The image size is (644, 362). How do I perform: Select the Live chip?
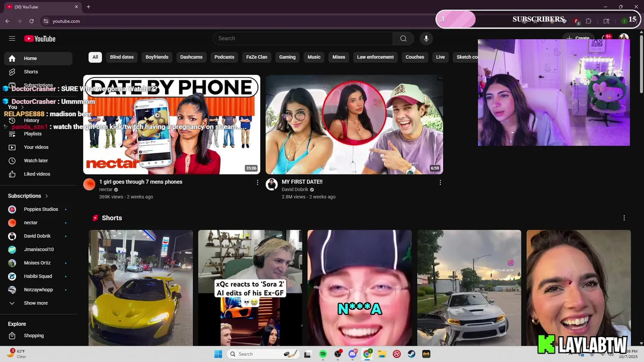tap(440, 57)
